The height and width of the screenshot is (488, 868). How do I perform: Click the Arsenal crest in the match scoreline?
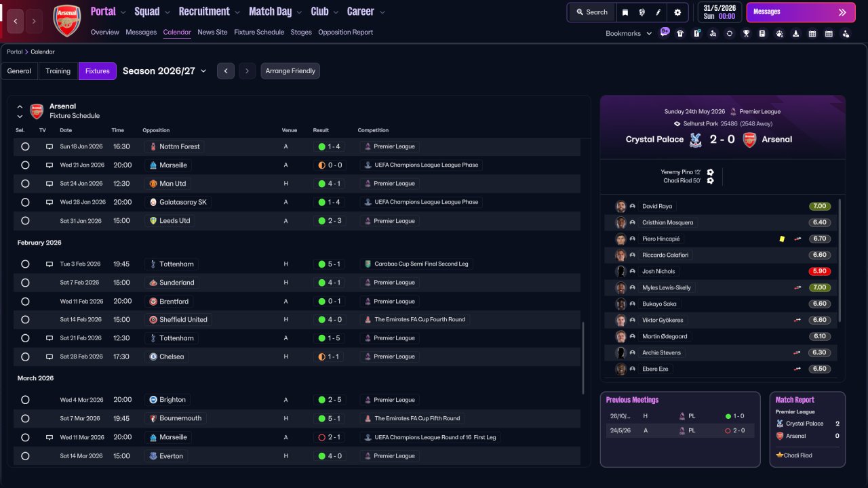tap(749, 140)
